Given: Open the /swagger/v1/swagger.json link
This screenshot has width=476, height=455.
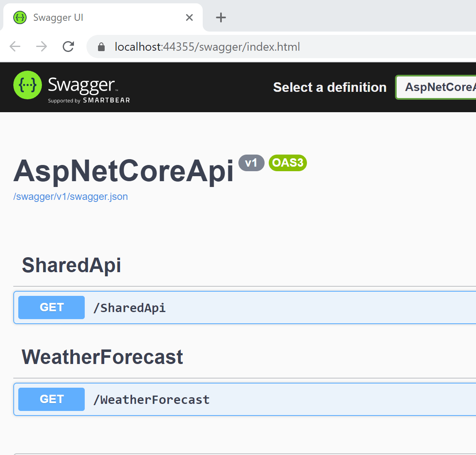Looking at the screenshot, I should [71, 197].
